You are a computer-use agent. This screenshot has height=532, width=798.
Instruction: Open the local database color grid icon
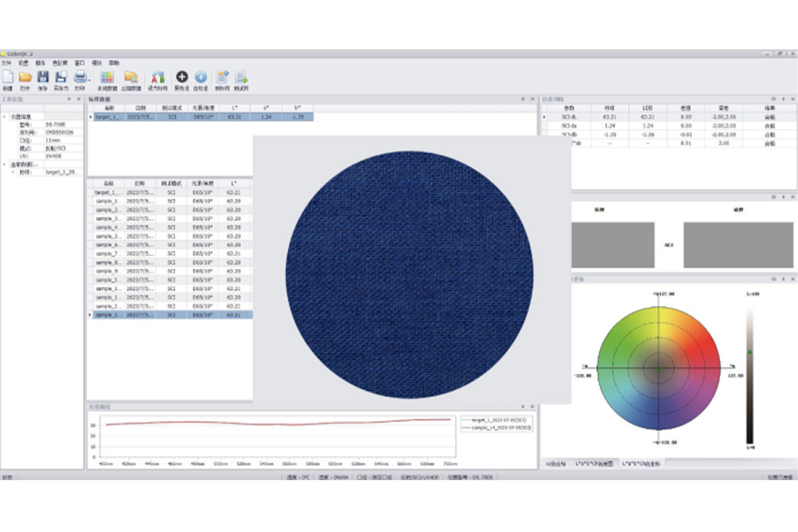coord(107,77)
